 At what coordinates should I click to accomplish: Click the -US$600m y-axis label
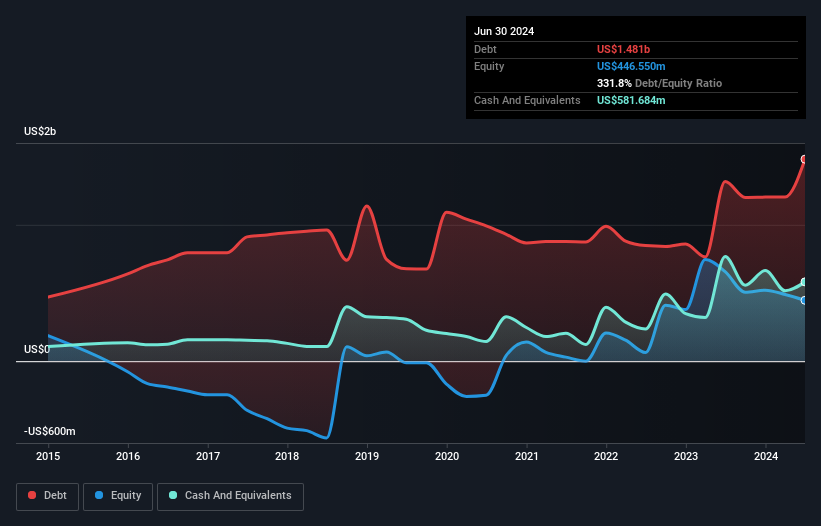click(50, 431)
